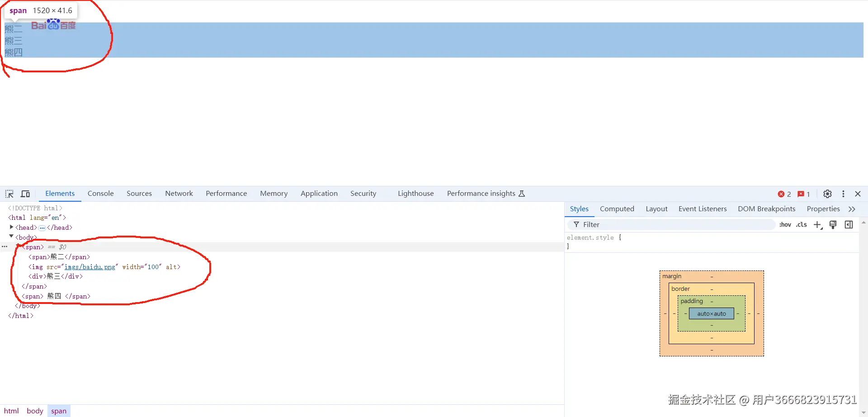The height and width of the screenshot is (417, 868).
Task: Show more Styles sidebar tabs chevron
Action: pos(852,209)
